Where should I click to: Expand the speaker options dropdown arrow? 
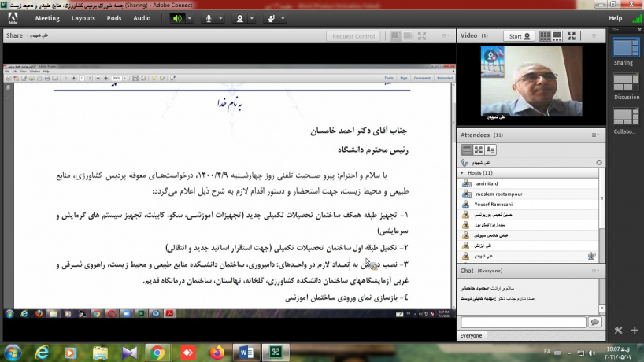(191, 17)
